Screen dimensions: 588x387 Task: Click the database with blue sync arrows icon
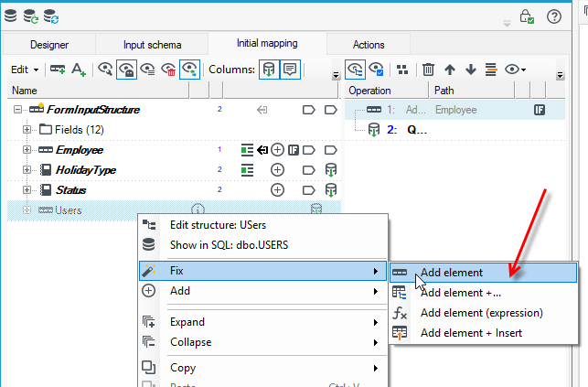click(x=51, y=16)
